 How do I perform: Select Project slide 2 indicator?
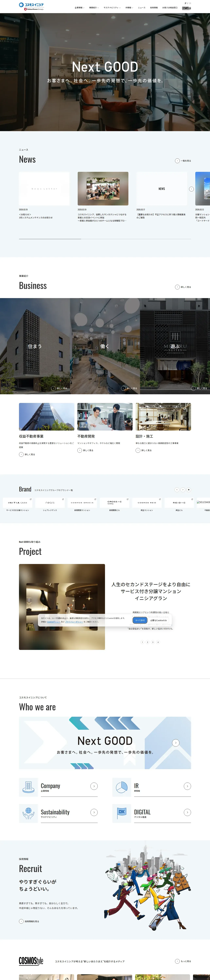point(148,642)
